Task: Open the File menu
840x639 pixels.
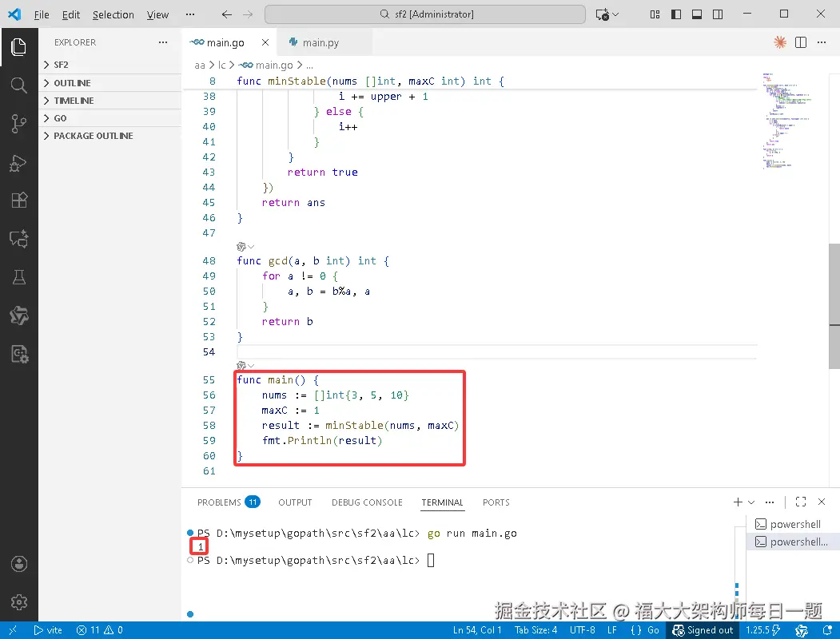Action: click(42, 14)
